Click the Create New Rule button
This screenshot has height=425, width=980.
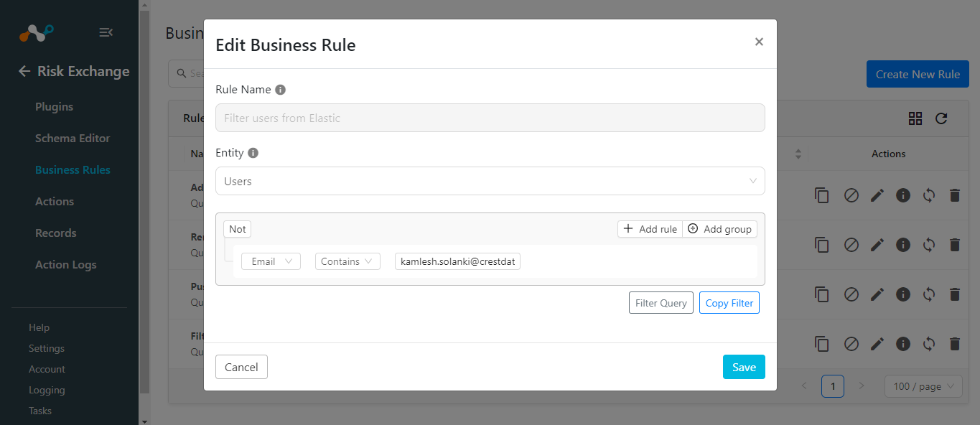pos(918,74)
